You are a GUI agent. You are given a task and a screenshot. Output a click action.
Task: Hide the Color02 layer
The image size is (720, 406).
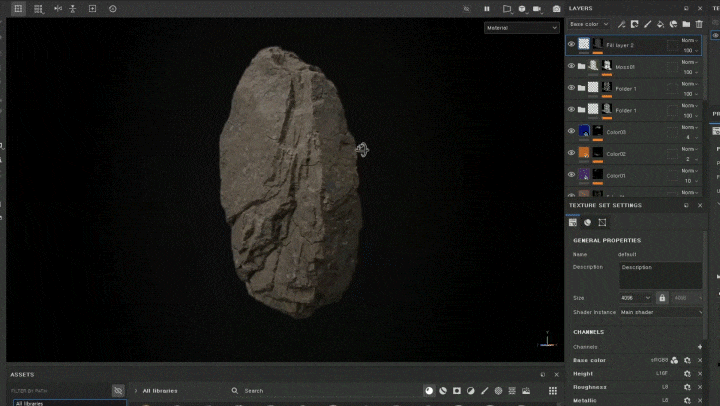coord(571,152)
